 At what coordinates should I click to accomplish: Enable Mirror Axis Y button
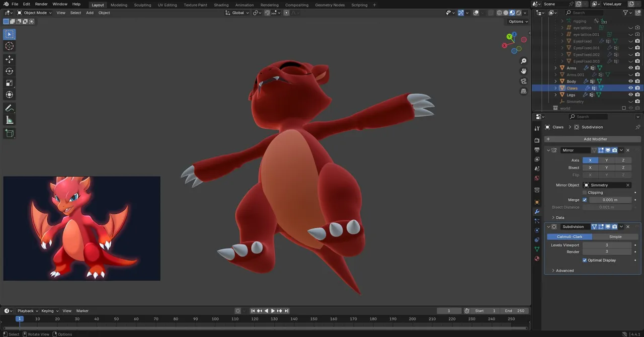coord(607,160)
